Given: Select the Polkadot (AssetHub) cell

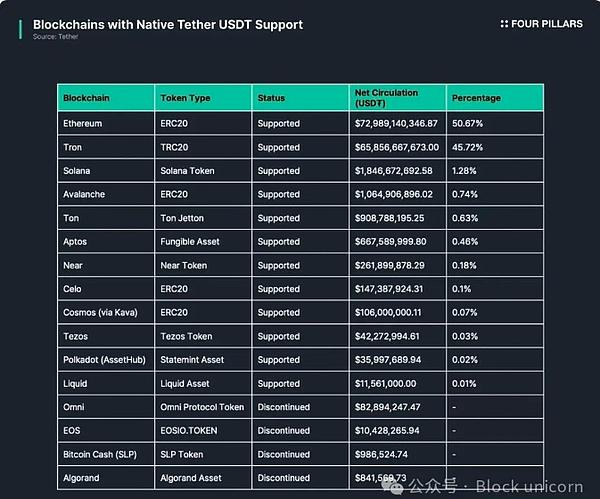Looking at the screenshot, I should 106,360.
